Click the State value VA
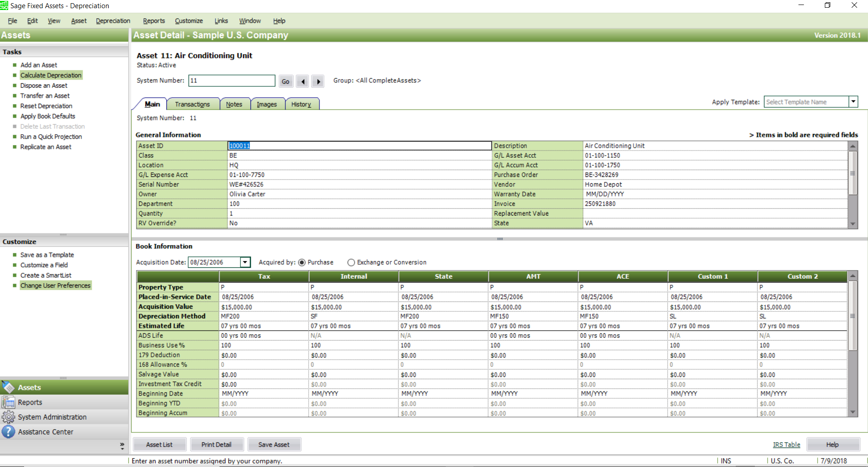 pyautogui.click(x=589, y=223)
